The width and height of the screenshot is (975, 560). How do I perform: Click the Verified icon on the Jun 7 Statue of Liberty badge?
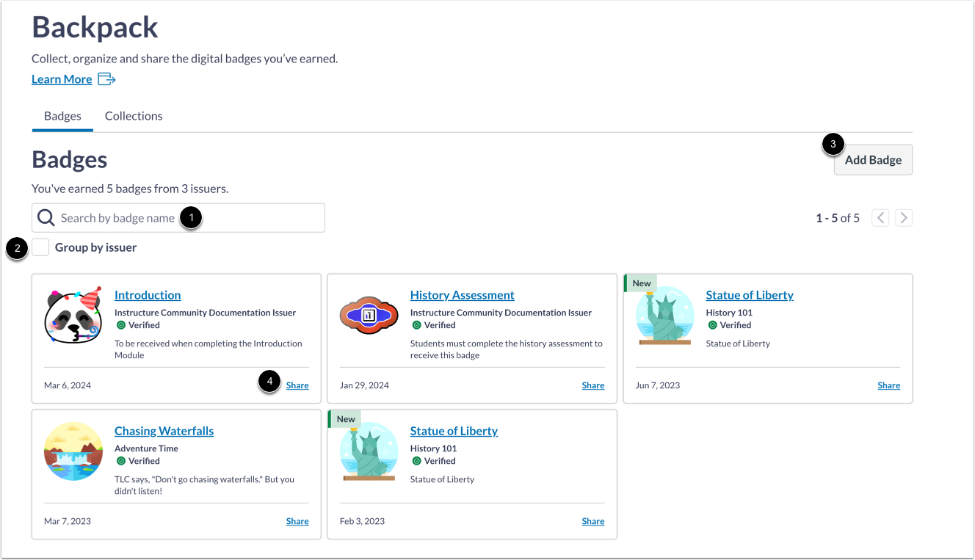click(711, 325)
